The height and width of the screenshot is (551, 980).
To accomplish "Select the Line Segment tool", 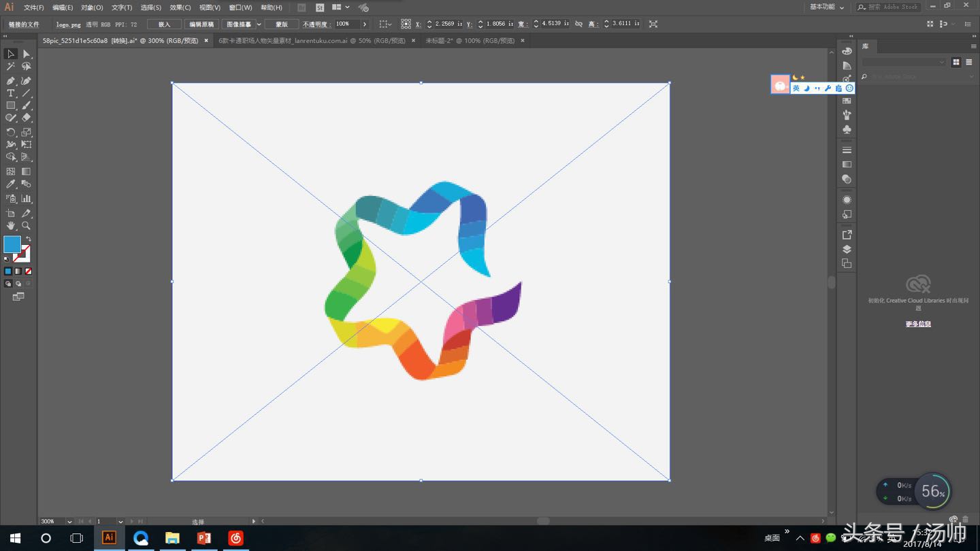I will coord(27,93).
